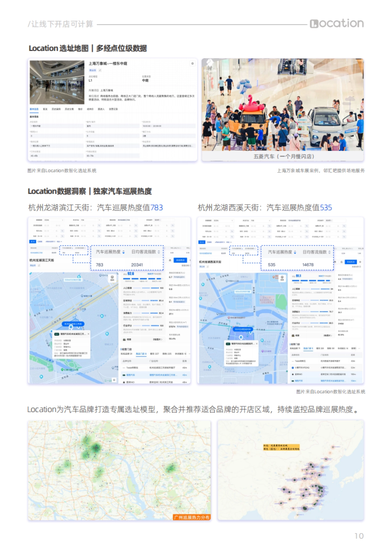Open the 历史交易 tab in the 上海万象城 panel

tap(69, 109)
